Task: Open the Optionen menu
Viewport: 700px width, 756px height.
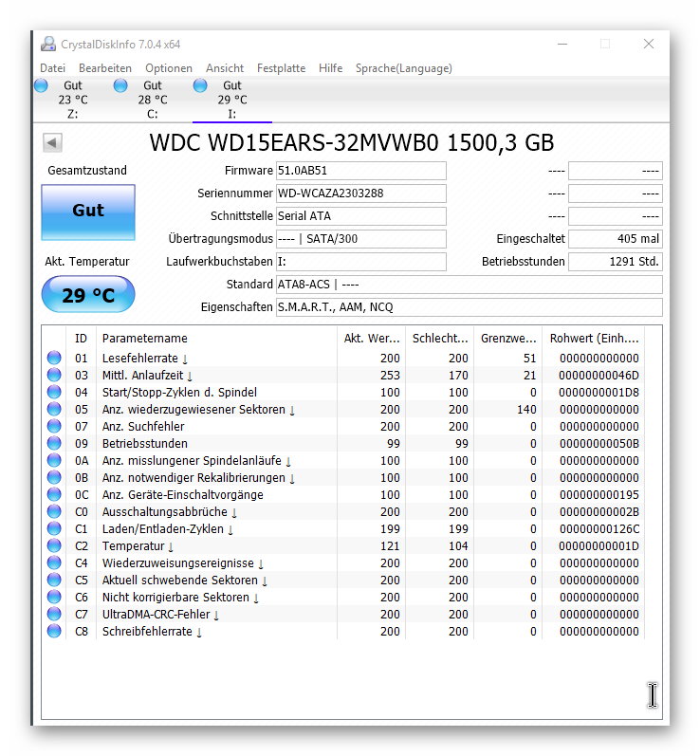Action: (x=169, y=68)
